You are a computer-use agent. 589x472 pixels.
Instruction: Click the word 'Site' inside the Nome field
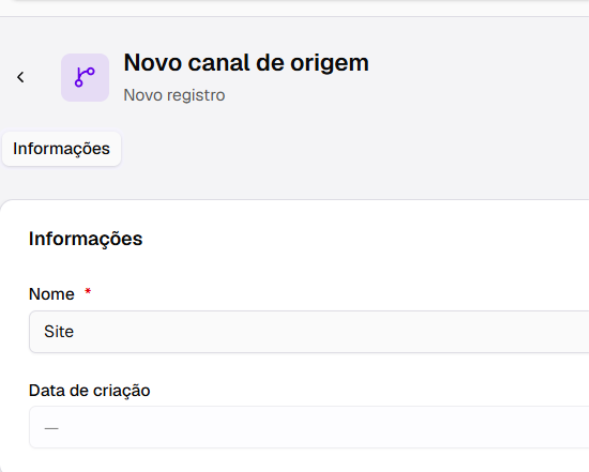point(59,332)
